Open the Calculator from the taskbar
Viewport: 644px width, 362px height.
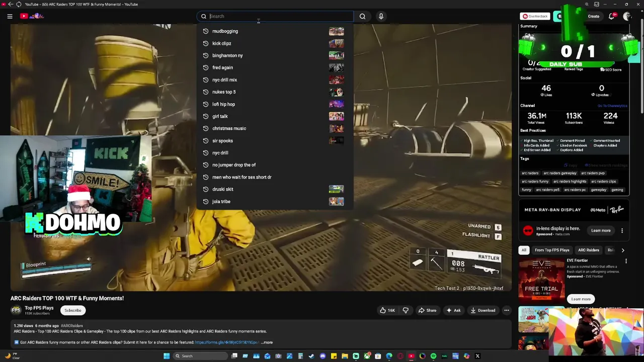tap(300, 356)
